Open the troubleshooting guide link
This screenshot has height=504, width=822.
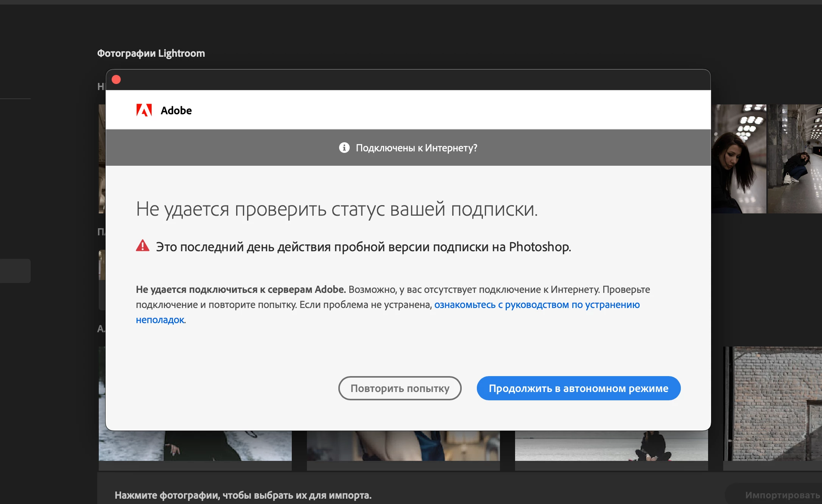537,305
